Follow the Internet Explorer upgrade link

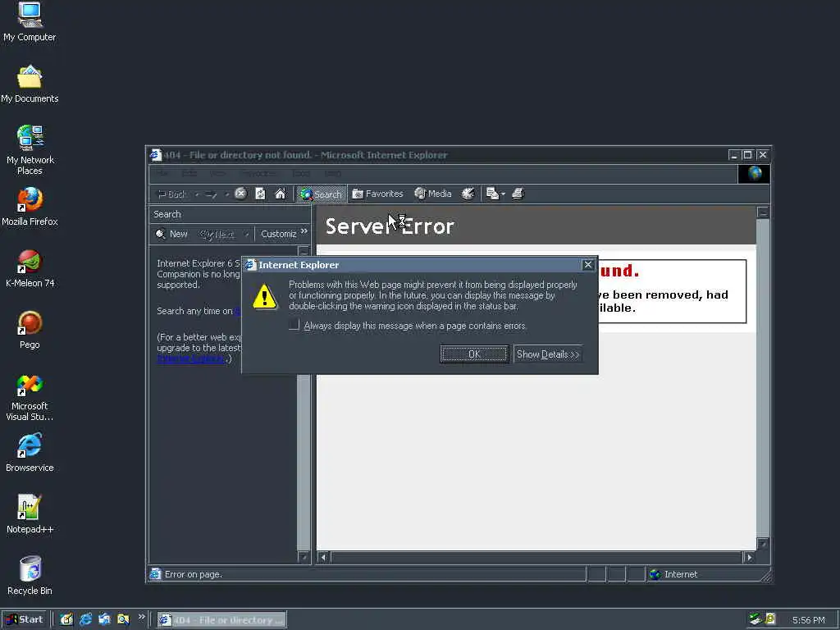tap(191, 358)
